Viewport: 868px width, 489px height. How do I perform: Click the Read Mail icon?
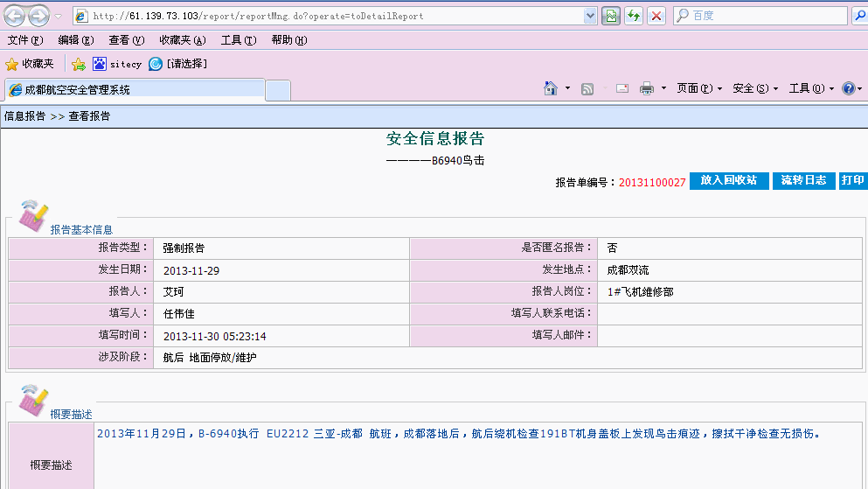[622, 88]
